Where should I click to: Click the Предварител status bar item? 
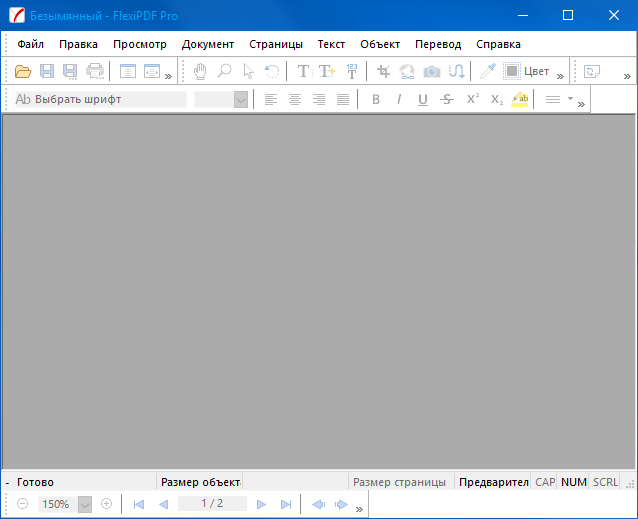tap(493, 482)
